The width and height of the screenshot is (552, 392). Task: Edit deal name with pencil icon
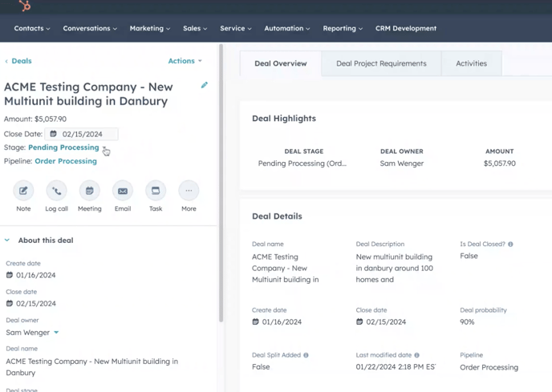205,85
